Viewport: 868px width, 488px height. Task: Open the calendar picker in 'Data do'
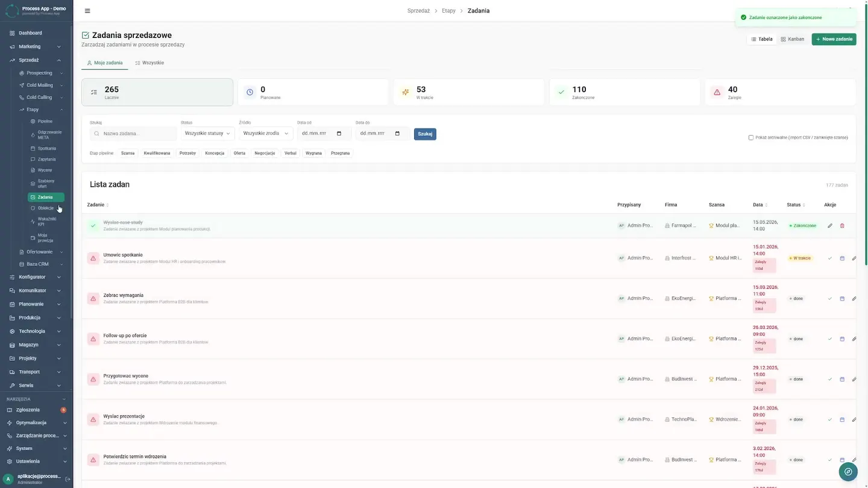point(397,134)
